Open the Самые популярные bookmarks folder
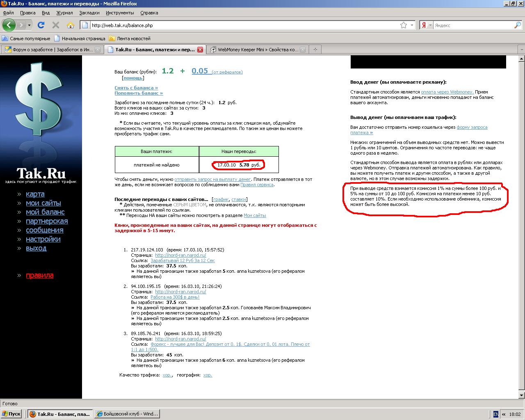 click(26, 39)
